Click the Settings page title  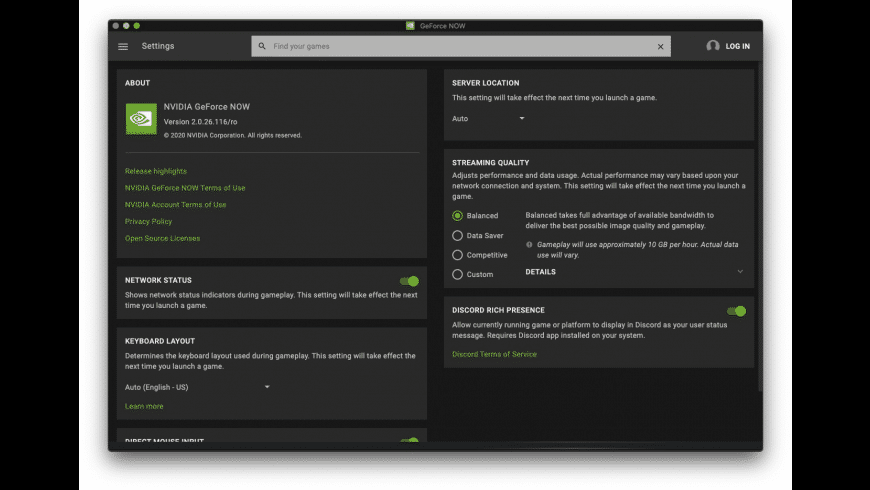click(x=158, y=46)
